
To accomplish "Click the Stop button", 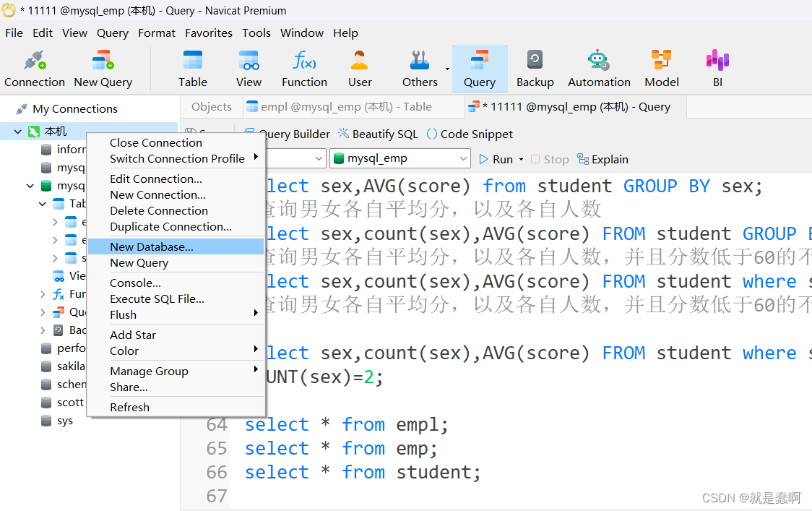I will click(x=550, y=159).
